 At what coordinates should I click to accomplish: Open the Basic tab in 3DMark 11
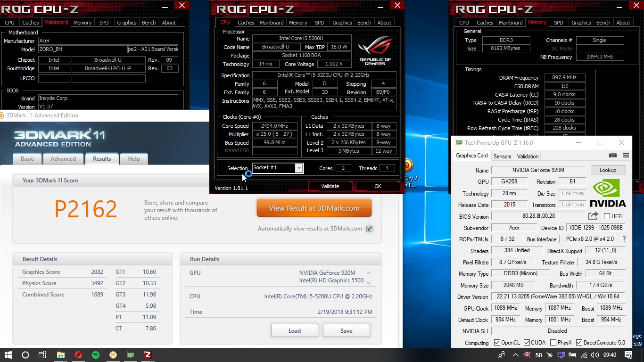(27, 159)
